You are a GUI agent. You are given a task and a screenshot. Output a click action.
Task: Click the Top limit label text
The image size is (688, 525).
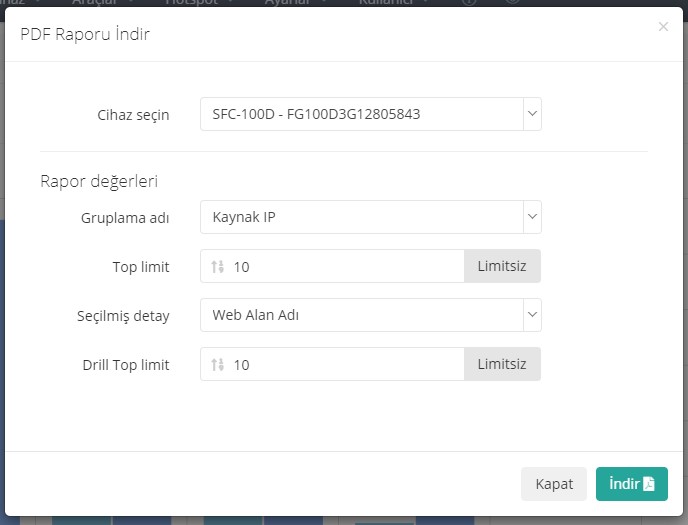(140, 267)
